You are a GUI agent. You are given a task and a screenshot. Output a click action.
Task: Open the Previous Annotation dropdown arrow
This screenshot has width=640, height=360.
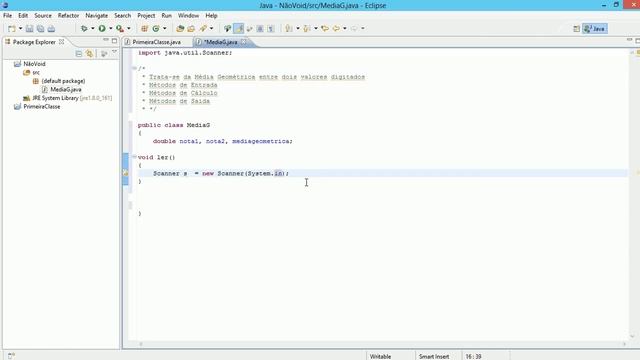[x=316, y=29]
